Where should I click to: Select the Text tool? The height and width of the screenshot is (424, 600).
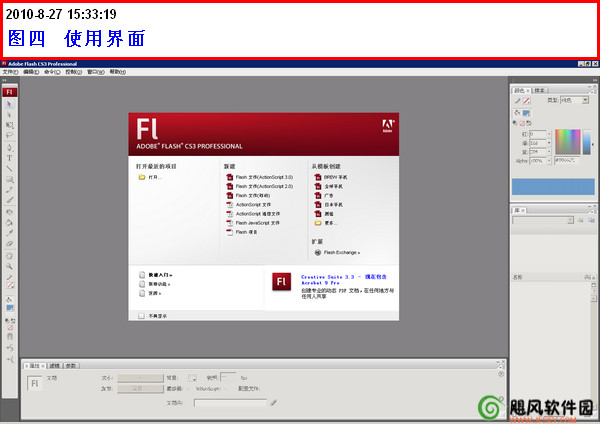9,158
